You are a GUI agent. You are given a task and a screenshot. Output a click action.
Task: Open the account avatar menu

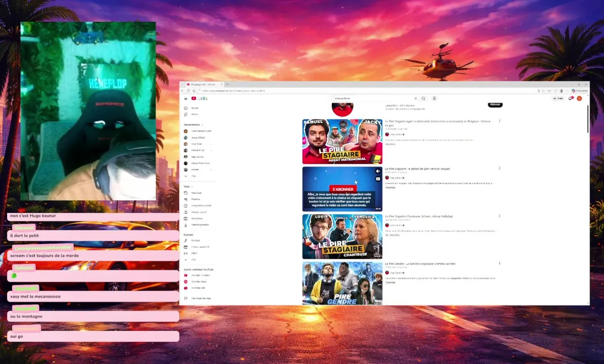579,99
